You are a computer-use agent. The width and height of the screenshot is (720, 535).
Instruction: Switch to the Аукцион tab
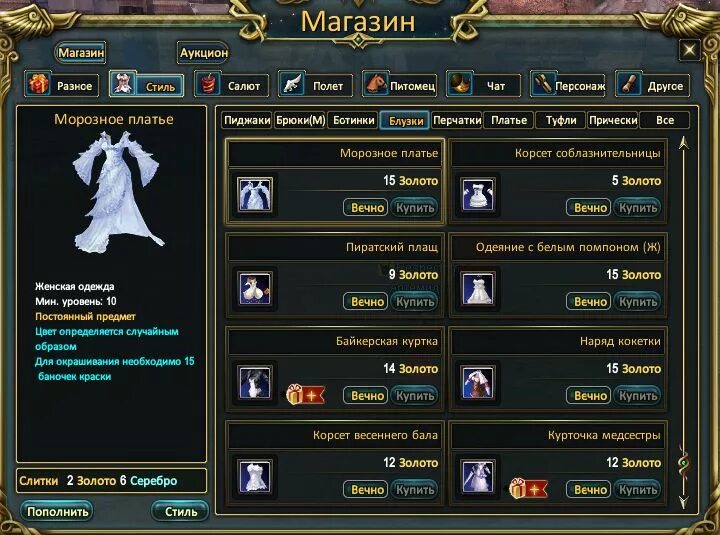(x=203, y=53)
